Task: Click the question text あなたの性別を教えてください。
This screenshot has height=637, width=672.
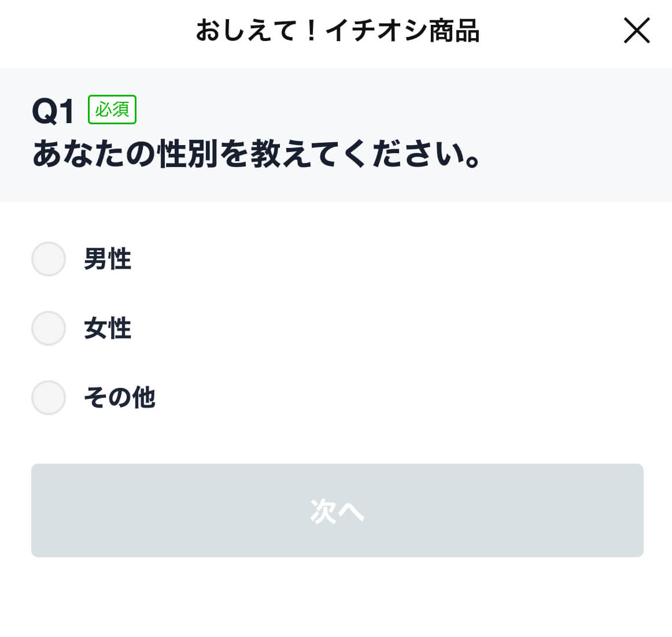Action: tap(257, 155)
